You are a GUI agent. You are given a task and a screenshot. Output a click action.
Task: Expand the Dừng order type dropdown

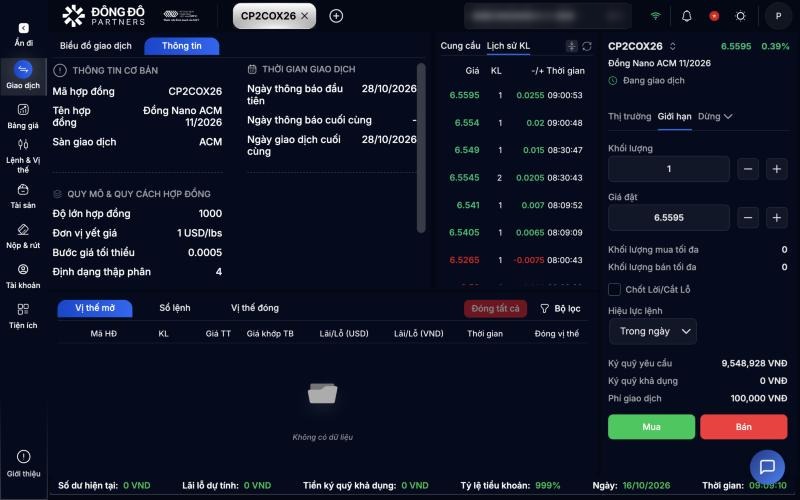tap(715, 116)
